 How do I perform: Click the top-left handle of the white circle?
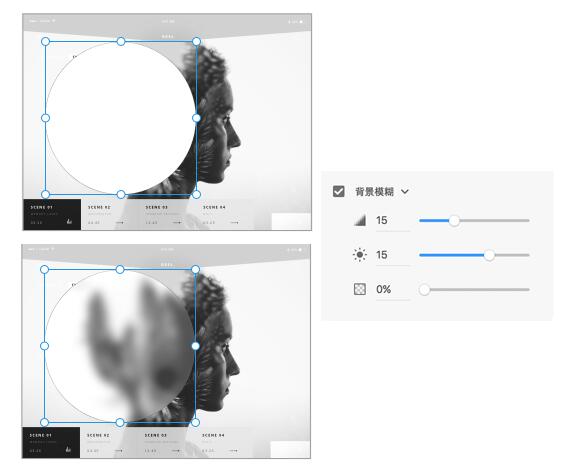coord(45,42)
